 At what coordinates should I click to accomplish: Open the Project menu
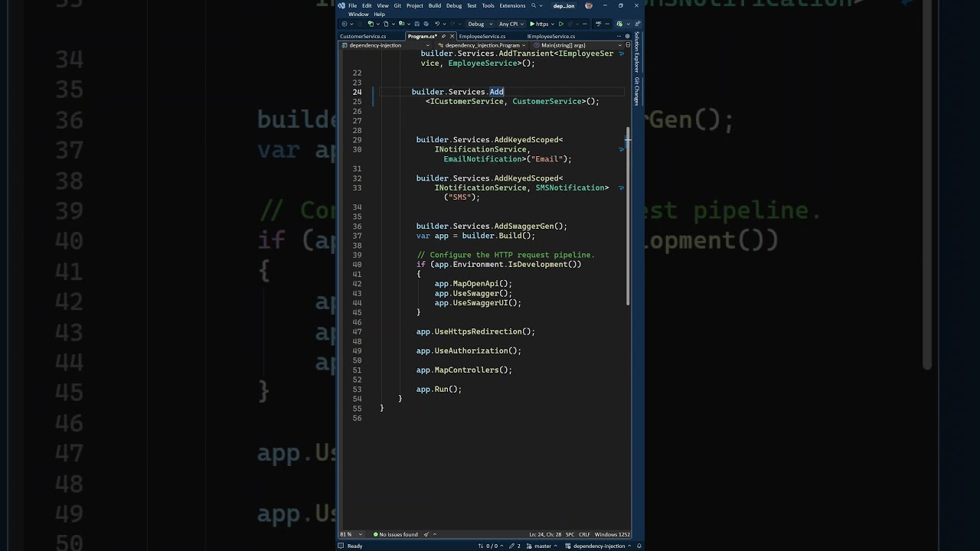[415, 5]
